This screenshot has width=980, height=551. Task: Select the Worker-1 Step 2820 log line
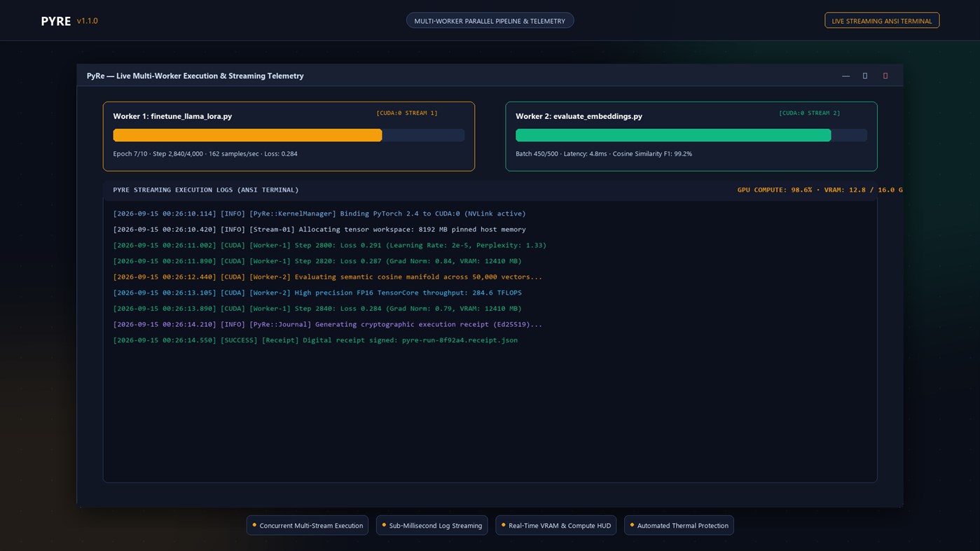(317, 261)
